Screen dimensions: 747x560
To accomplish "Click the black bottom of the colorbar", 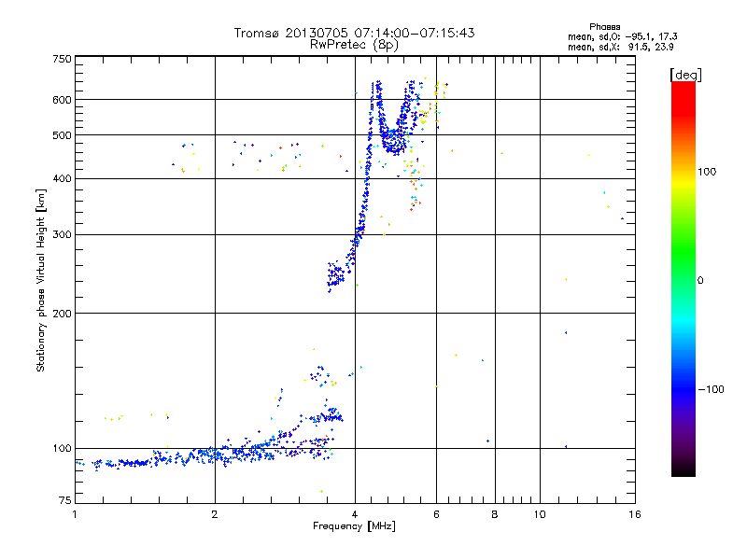I will click(684, 469).
